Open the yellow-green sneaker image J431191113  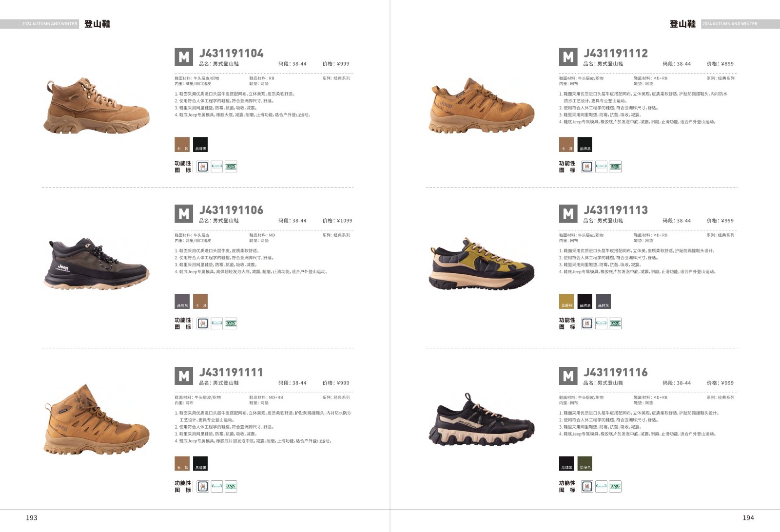[x=482, y=264]
